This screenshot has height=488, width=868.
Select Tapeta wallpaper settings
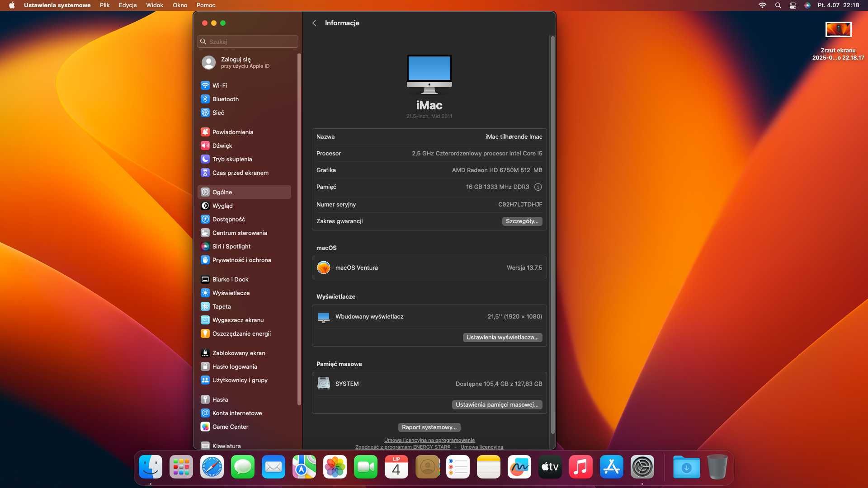[x=244, y=306]
